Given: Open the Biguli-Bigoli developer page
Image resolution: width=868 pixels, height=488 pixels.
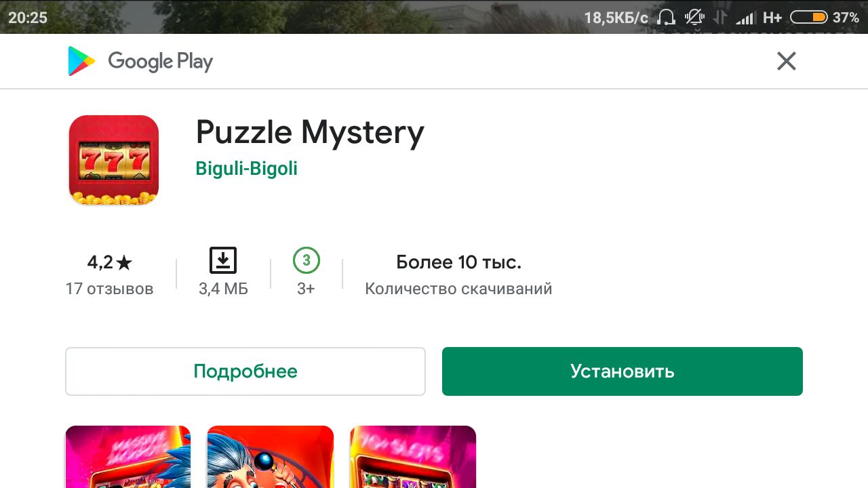Looking at the screenshot, I should pos(247,168).
